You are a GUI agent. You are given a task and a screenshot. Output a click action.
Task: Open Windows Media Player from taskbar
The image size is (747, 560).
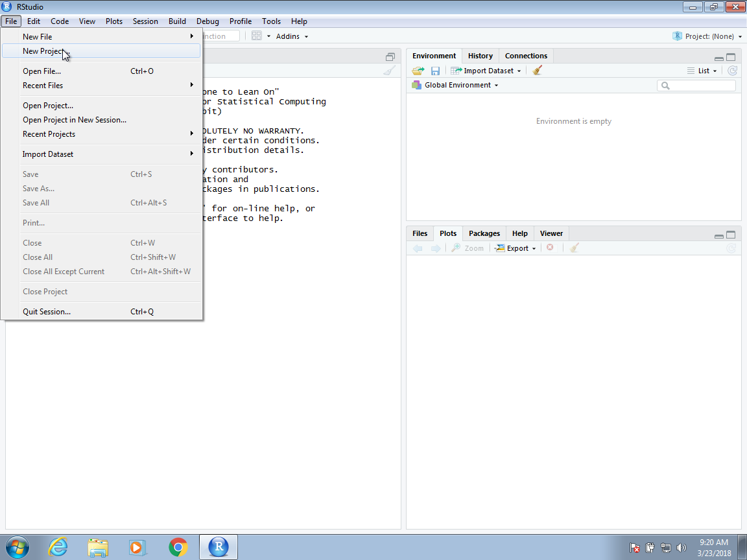click(x=137, y=548)
